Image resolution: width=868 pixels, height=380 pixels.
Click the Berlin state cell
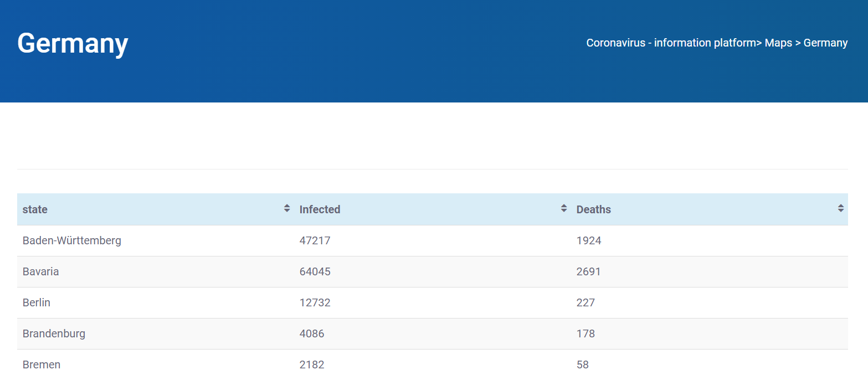click(x=37, y=302)
